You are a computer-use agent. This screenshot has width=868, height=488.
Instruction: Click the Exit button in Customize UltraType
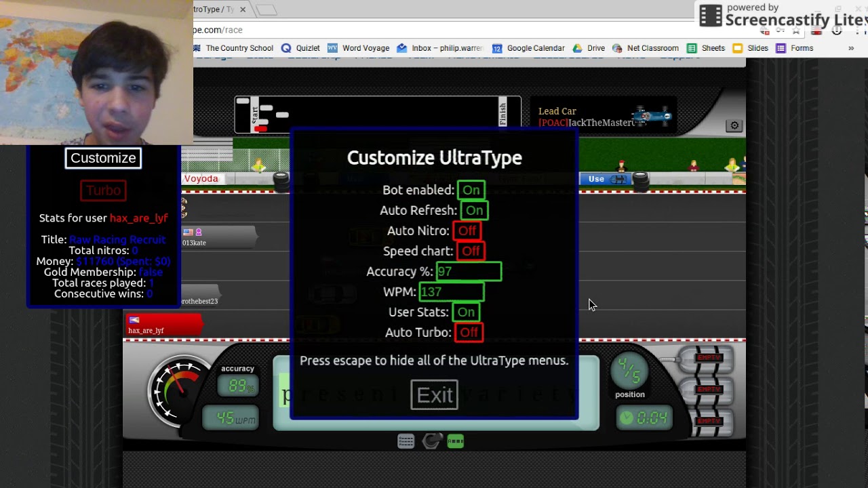[x=434, y=394]
